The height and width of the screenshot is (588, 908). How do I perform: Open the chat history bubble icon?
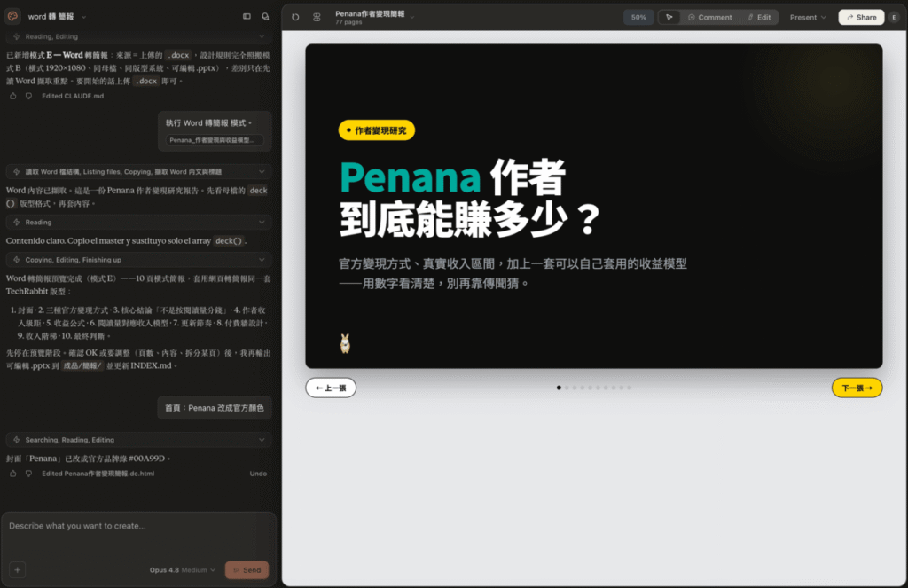coord(265,17)
